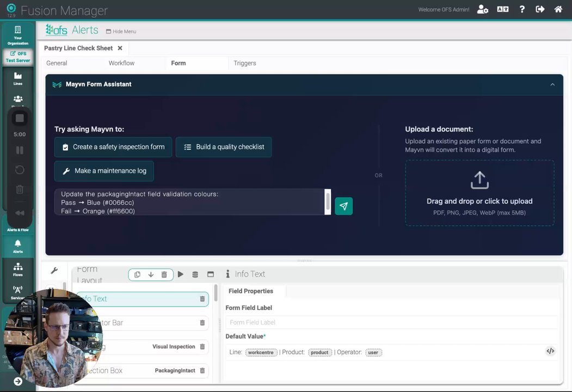Restart the recording with the circular arrow
This screenshot has width=572, height=392.
[20, 170]
